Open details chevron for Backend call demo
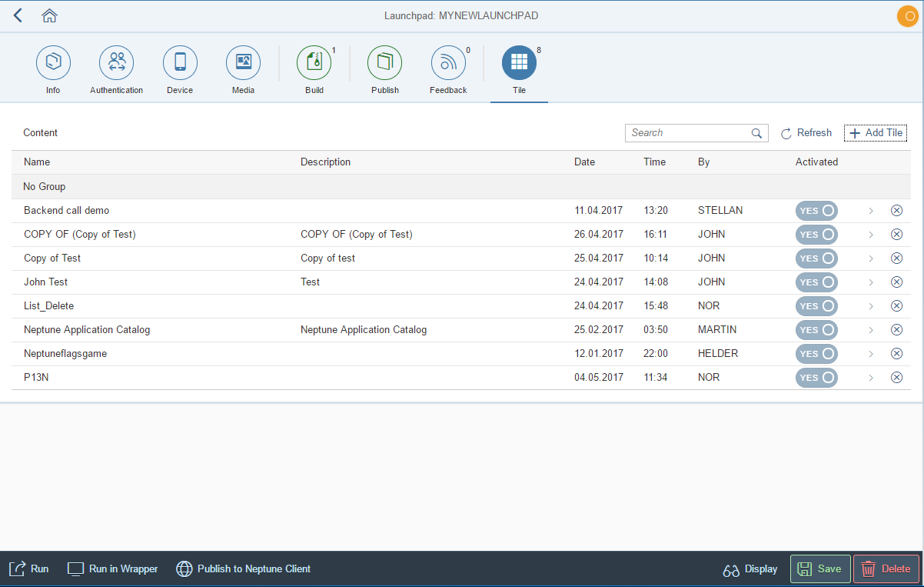Screen dimensions: 924x587 871,211
